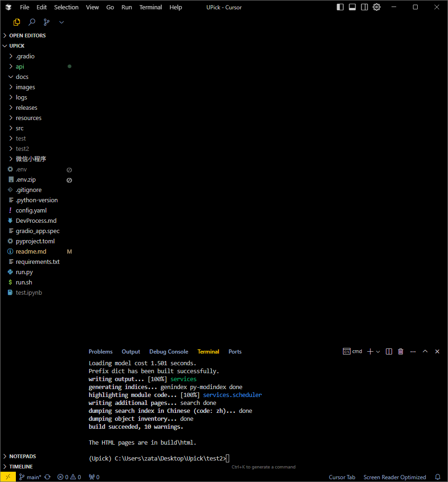Toggle bottom panel layout icon
448x482 pixels.
(352, 7)
